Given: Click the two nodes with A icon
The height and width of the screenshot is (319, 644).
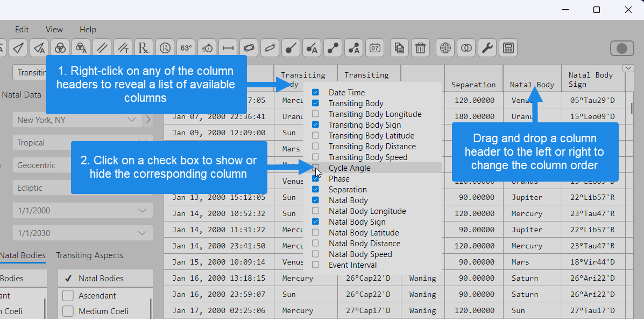Looking at the screenshot, I should tap(353, 48).
